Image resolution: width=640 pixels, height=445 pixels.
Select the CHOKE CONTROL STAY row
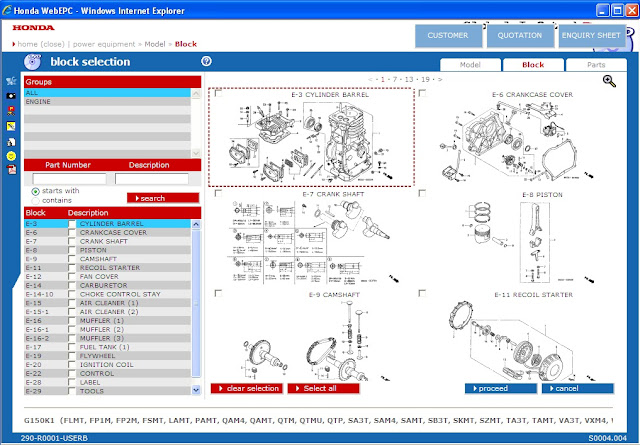click(107, 294)
